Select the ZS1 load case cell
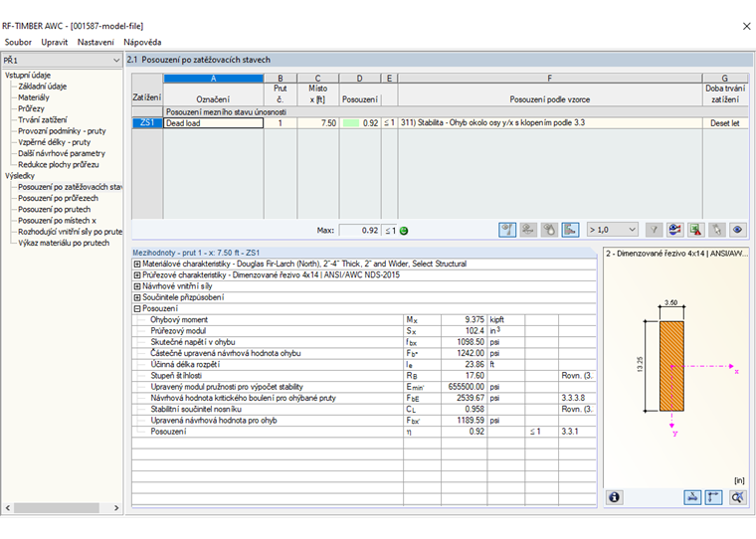This screenshot has height=539, width=756. 147,123
